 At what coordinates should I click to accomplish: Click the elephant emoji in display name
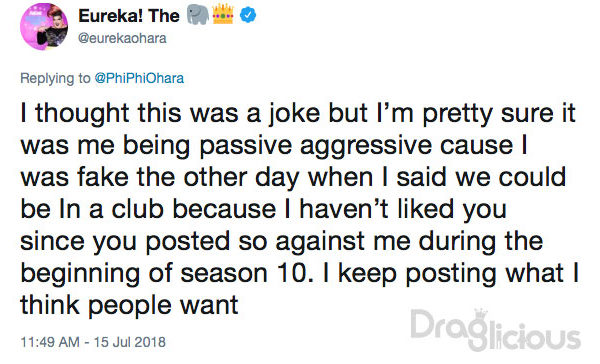click(198, 15)
